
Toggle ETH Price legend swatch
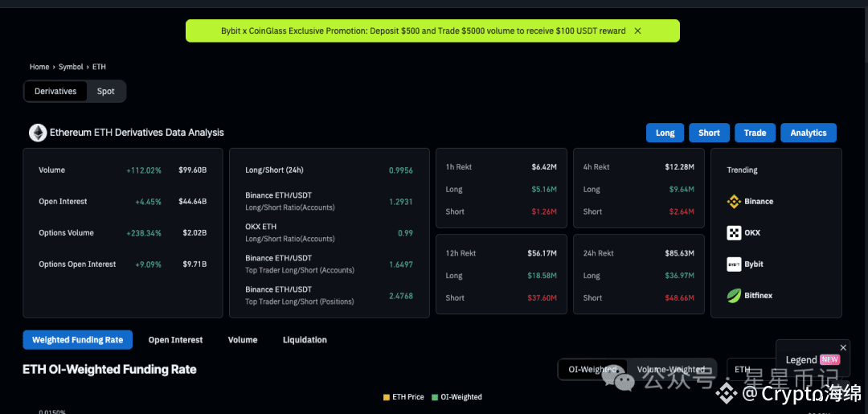[x=387, y=397]
